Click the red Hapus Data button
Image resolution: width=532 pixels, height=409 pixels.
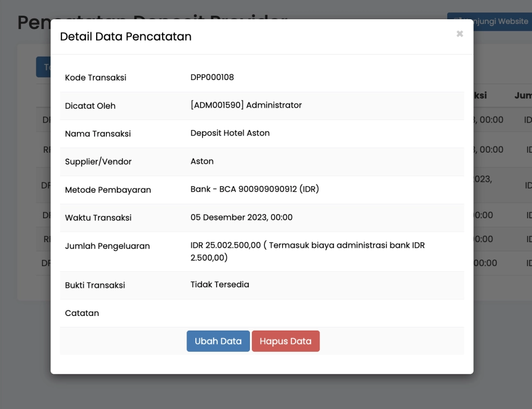(286, 341)
